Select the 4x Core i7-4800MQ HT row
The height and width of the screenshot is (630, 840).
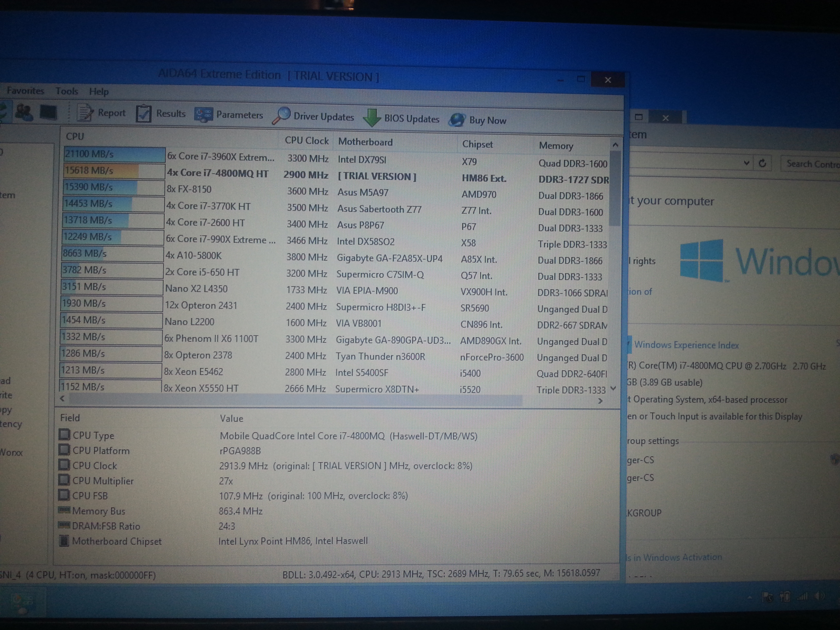click(336, 176)
